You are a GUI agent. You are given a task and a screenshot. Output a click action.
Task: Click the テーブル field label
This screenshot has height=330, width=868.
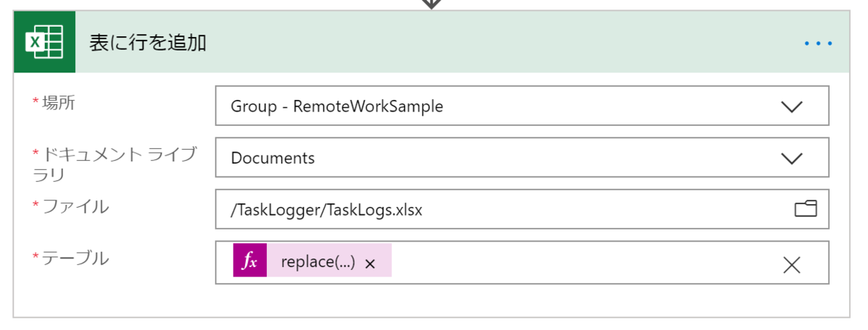click(x=75, y=258)
